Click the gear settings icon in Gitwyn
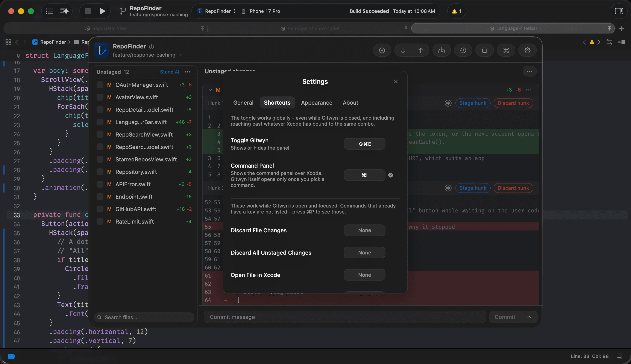The height and width of the screenshot is (364, 631). (527, 51)
